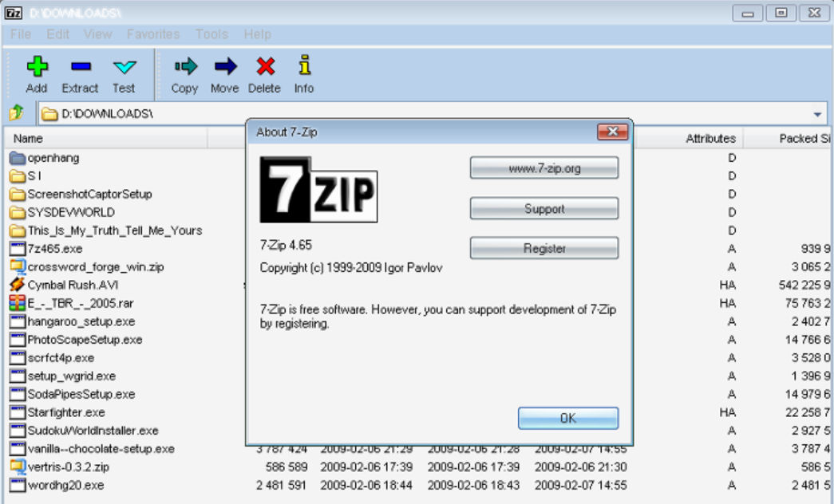Click the Info toolbar icon

[304, 65]
